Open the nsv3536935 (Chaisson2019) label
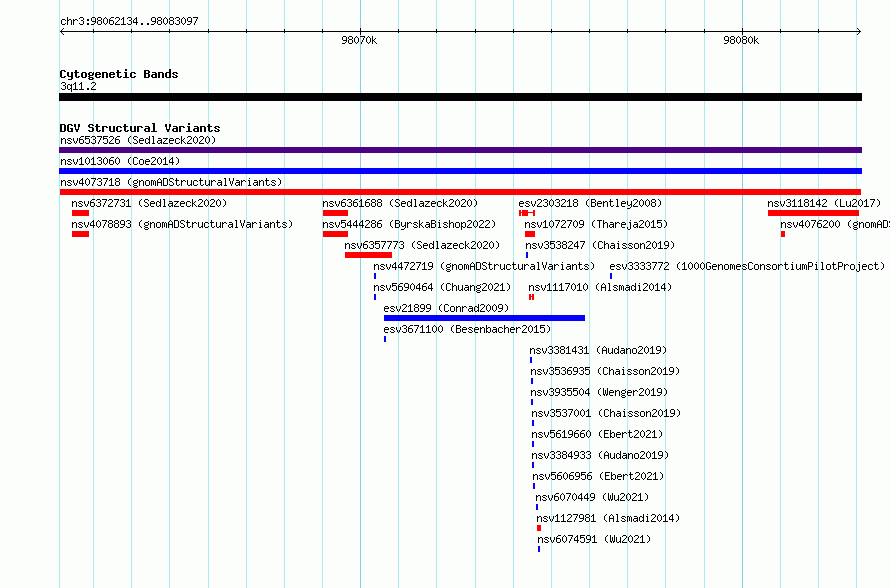Viewport: 890px width, 588px height. coord(605,371)
